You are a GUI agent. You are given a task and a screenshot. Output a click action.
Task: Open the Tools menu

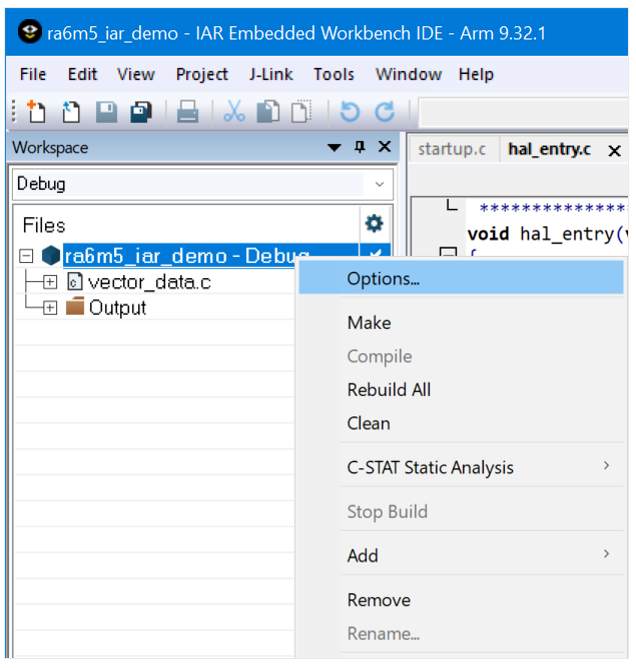[334, 75]
